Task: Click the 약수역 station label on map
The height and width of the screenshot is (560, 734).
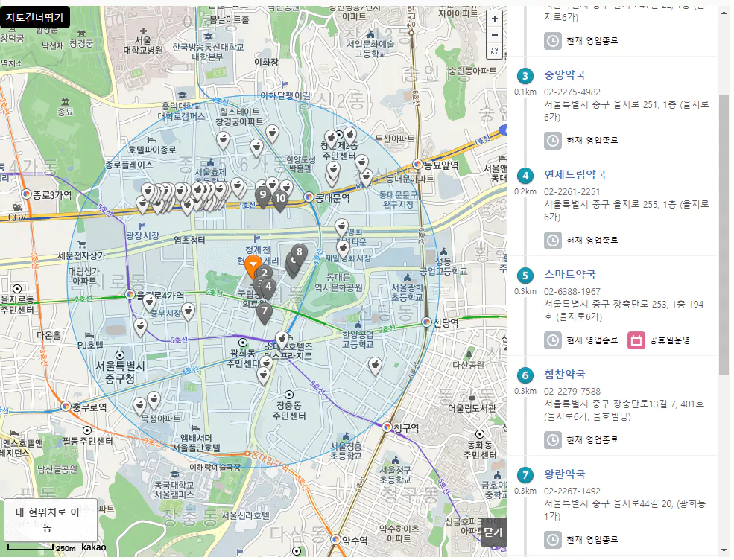Action: coord(355,541)
